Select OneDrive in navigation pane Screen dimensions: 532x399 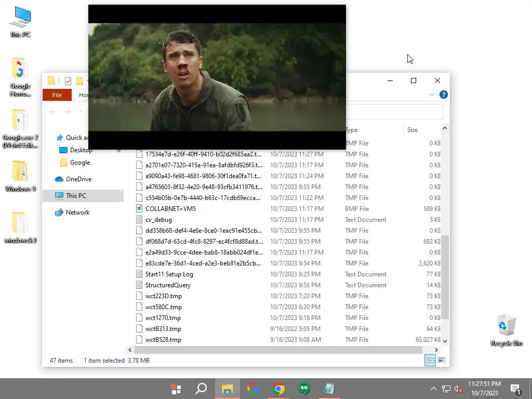(74, 179)
